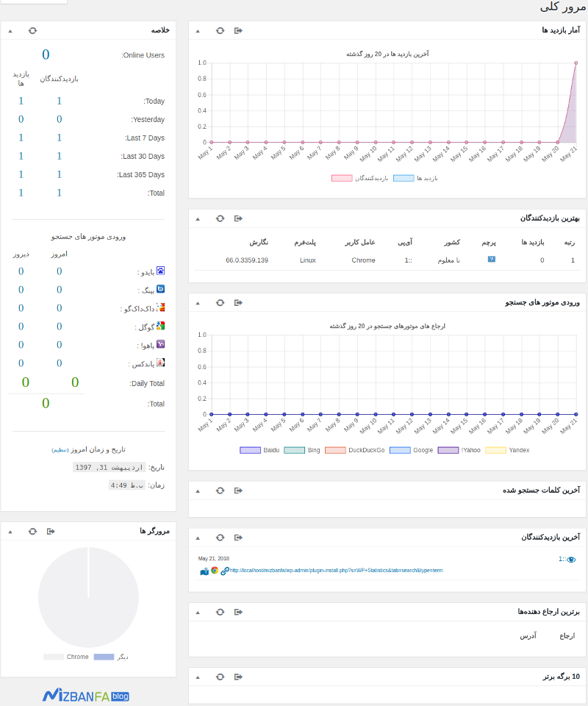Click the Google (گوگل) search engine icon

[161, 326]
